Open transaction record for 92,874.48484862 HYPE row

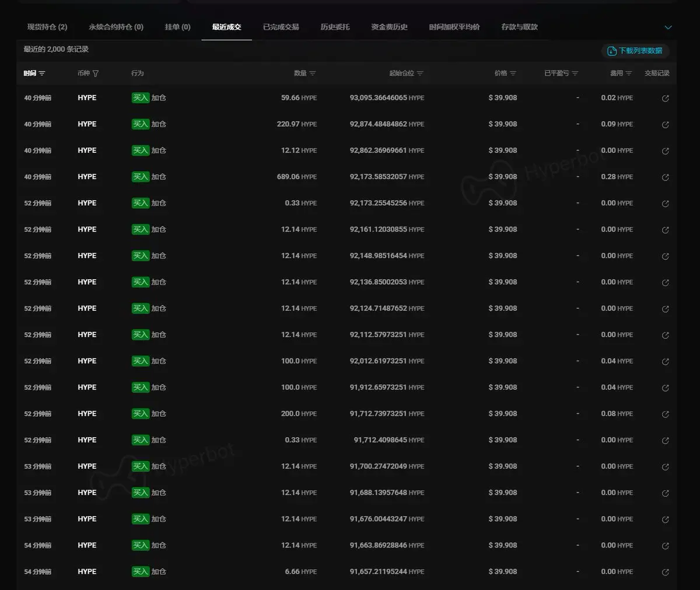(665, 125)
